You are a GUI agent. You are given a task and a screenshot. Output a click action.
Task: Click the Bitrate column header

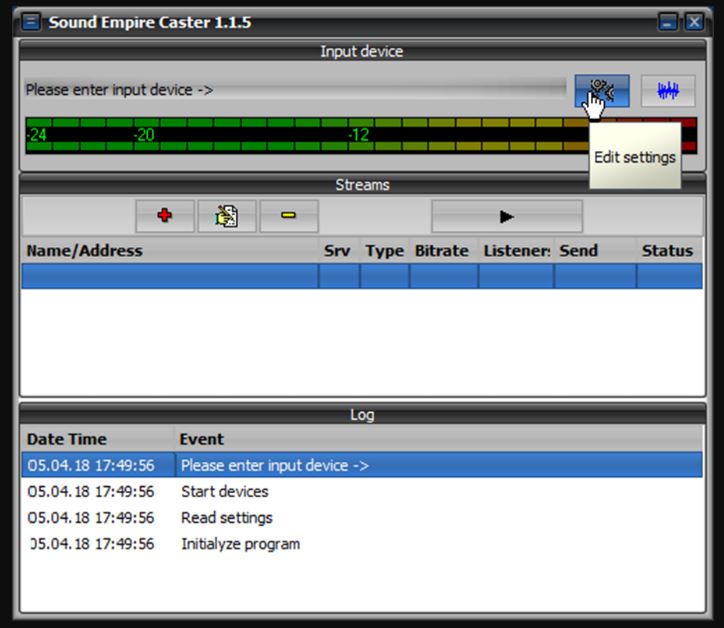coord(444,251)
